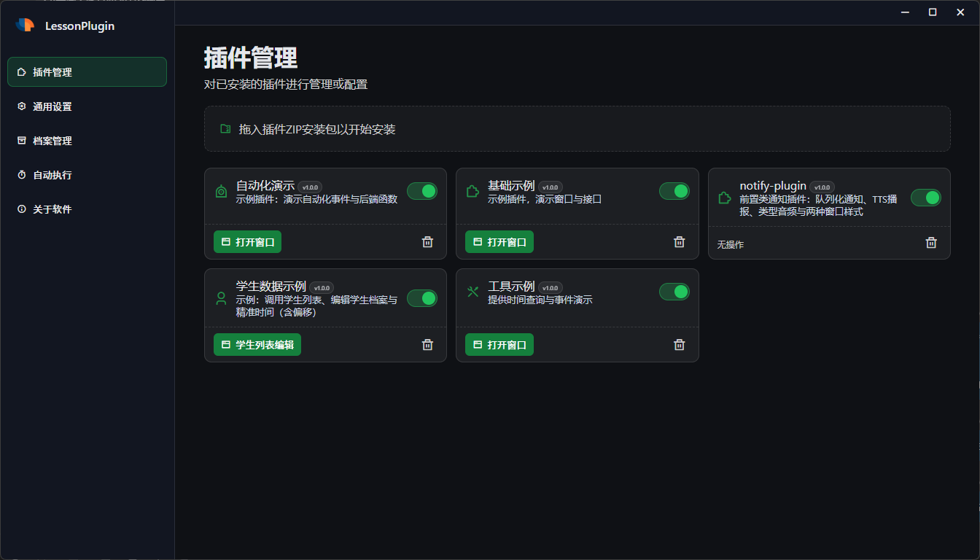
Task: Toggle the notify-plugin enable switch
Action: [x=925, y=198]
